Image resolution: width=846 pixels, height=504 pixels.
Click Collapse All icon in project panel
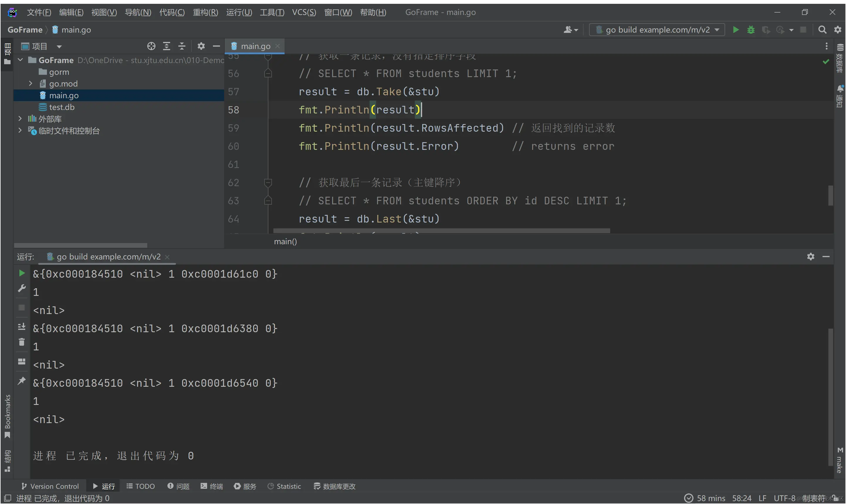(x=182, y=46)
